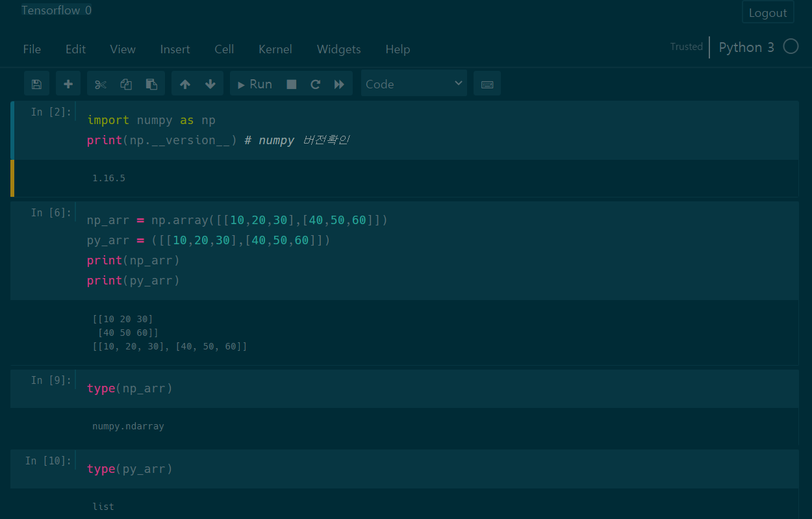812x519 pixels.
Task: Click the Python 3 kernel name
Action: (746, 47)
